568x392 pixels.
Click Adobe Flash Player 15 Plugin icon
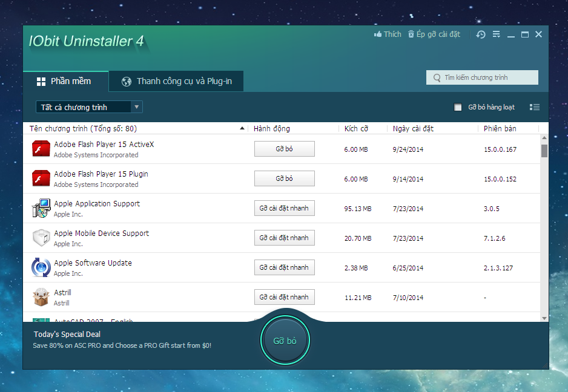coord(41,178)
